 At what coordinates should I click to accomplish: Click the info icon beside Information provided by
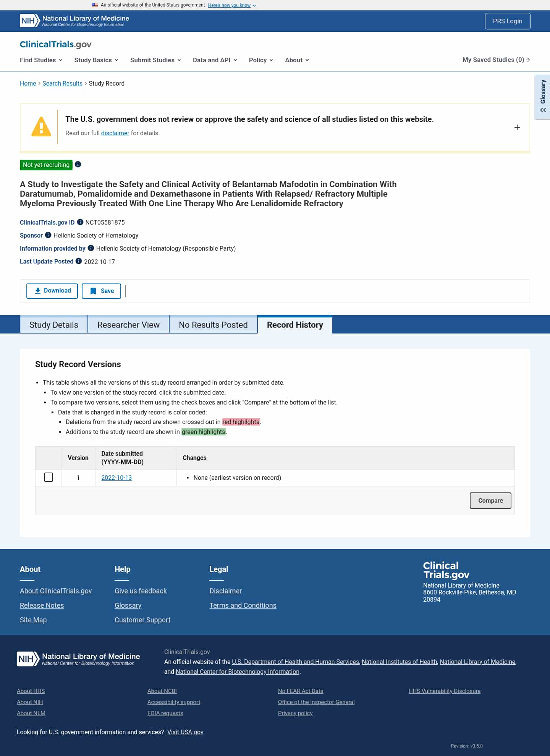click(x=91, y=248)
